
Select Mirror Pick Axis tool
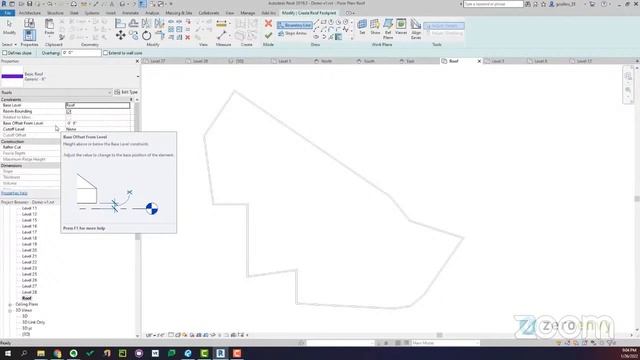tap(147, 23)
